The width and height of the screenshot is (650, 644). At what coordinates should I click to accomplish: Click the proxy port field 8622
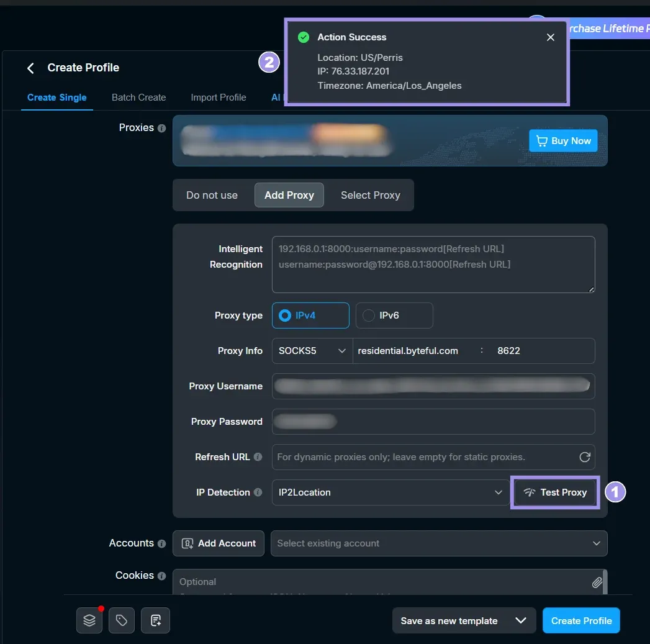[x=541, y=351]
